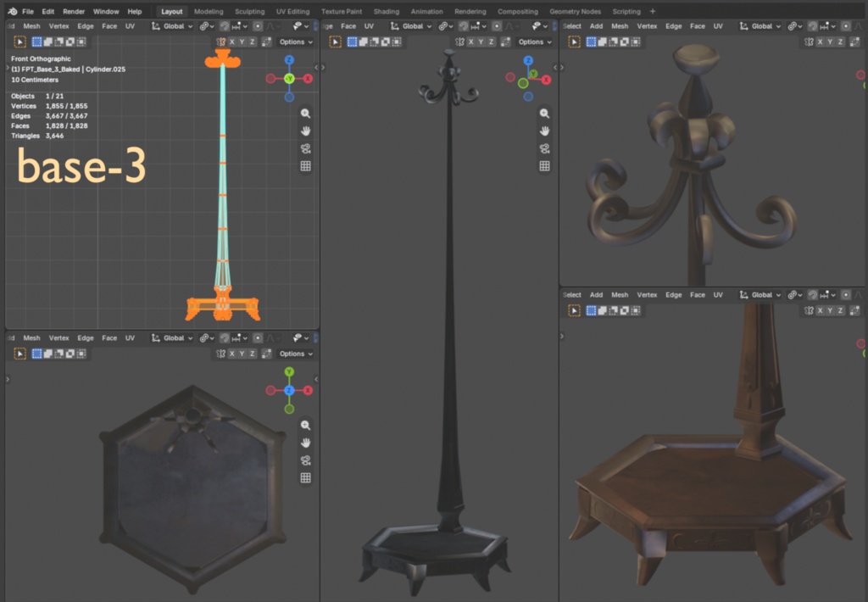
Task: Open the Options dropdown in the Front Orthographic viewport
Action: point(296,42)
